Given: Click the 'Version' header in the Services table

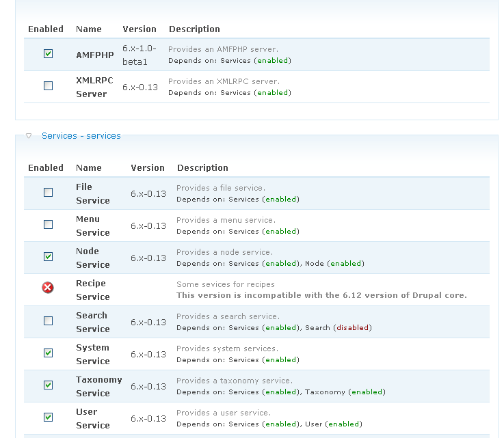Looking at the screenshot, I should point(148,167).
